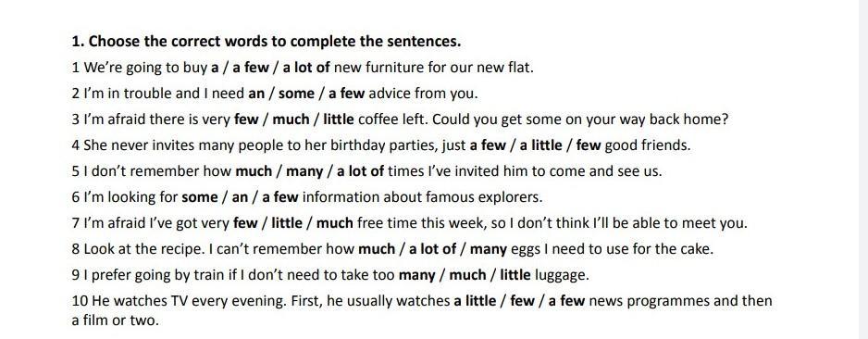Screen dimensions: 868x339
Task: Choose 'many' option in sentence 5 about times
Action: tap(304, 171)
